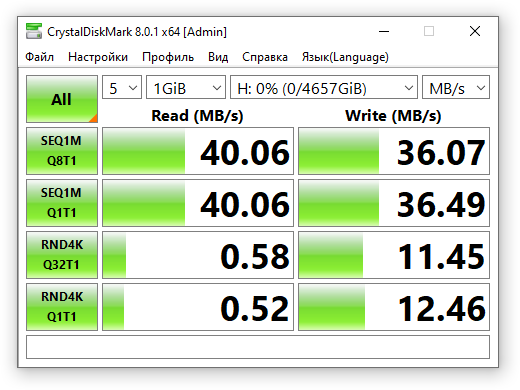Open the Файл menu
This screenshot has height=390, width=520.
(39, 57)
